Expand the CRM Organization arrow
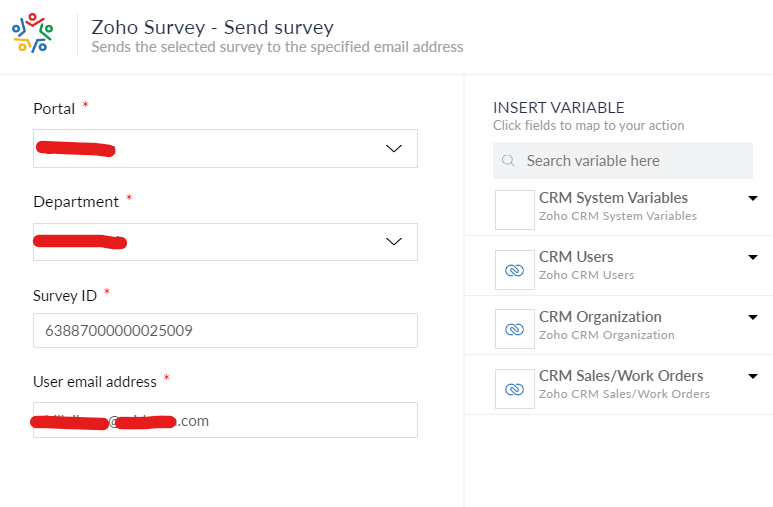The width and height of the screenshot is (773, 507). [753, 317]
